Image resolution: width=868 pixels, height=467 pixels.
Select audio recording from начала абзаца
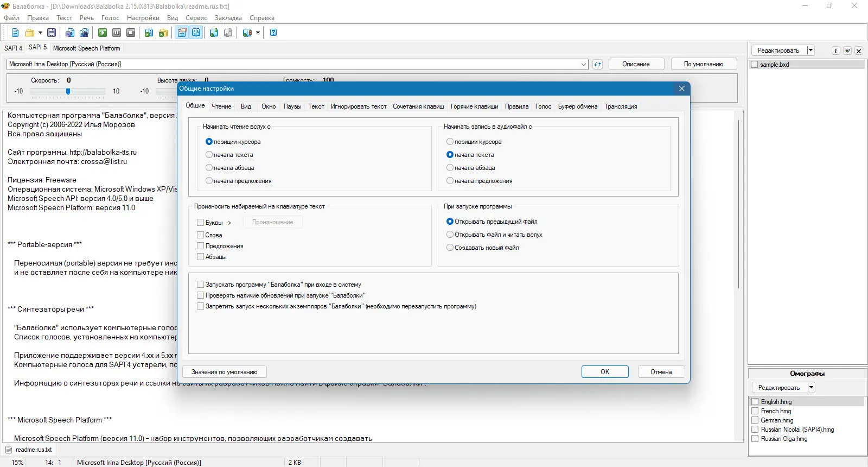(450, 168)
